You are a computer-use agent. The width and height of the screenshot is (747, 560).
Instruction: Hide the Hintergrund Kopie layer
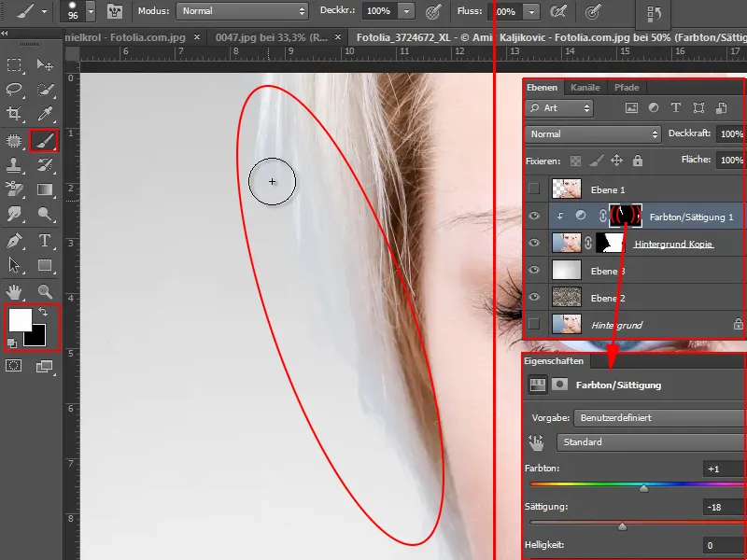pyautogui.click(x=534, y=243)
